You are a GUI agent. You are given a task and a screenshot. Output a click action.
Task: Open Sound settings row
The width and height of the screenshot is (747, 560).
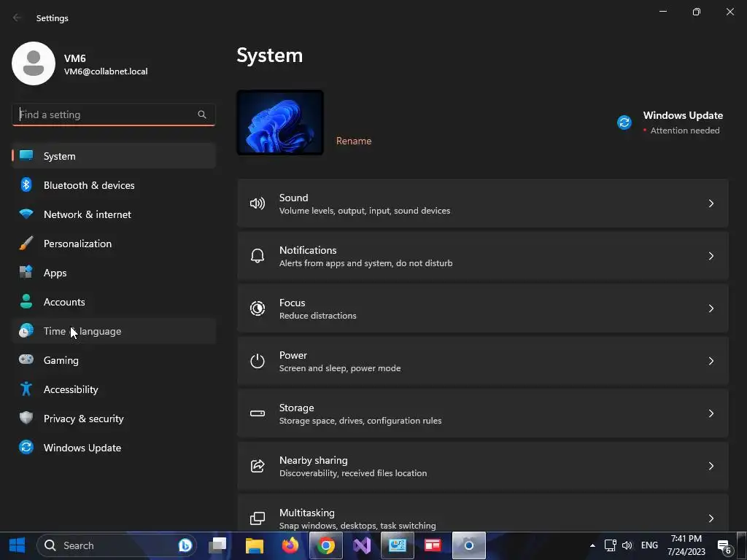coord(483,203)
